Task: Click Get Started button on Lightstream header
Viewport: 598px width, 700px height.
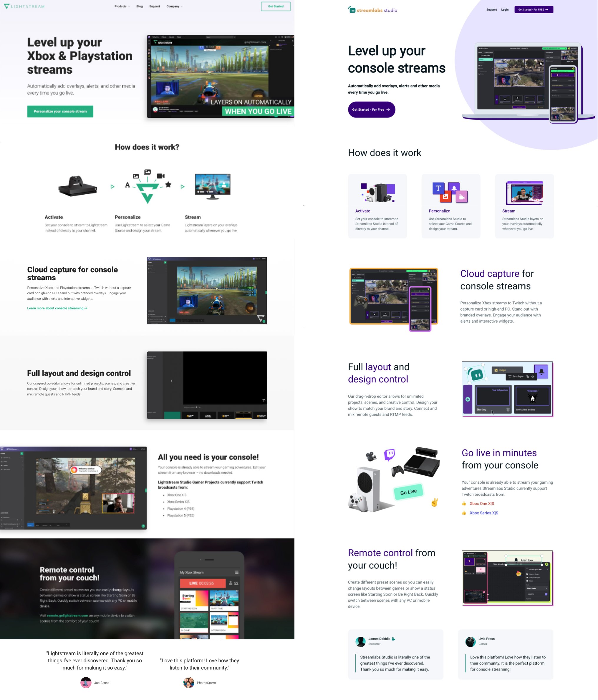Action: coord(275,6)
